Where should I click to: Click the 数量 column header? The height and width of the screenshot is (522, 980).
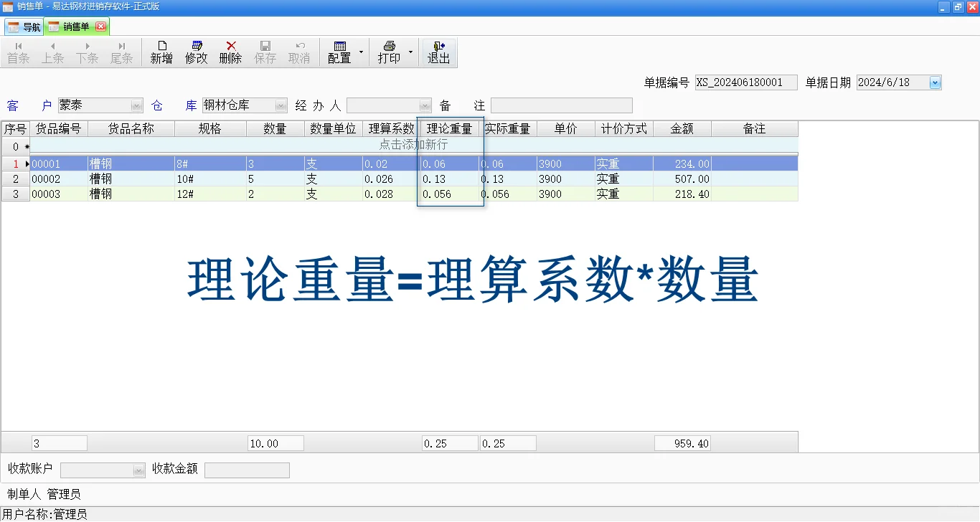click(275, 129)
